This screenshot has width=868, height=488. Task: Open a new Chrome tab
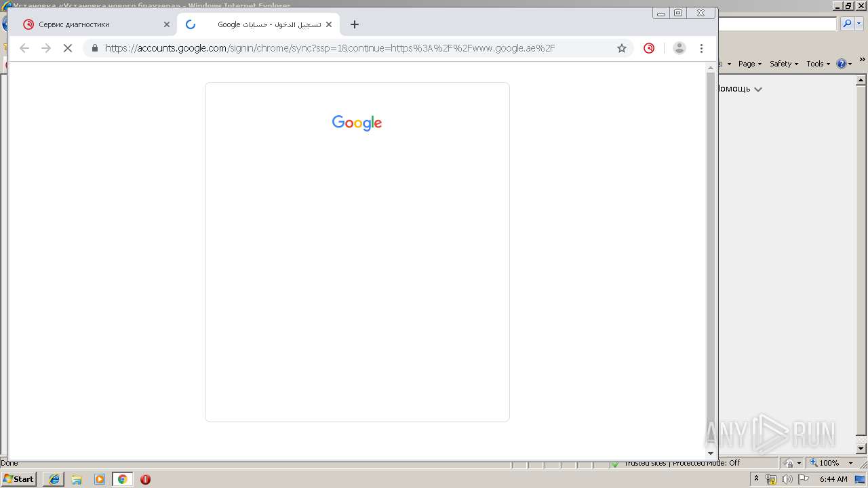pos(355,24)
